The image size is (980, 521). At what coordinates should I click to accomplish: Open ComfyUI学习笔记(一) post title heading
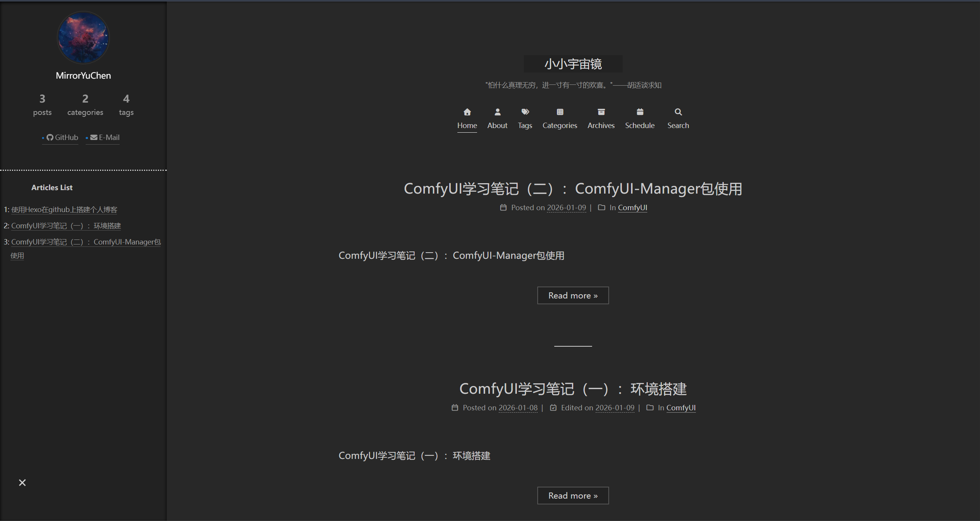[x=573, y=389]
